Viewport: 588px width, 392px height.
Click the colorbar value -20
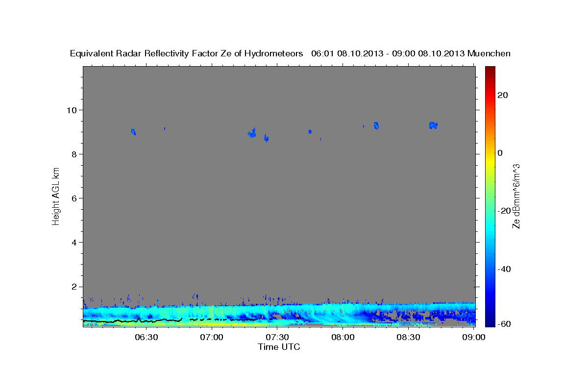pyautogui.click(x=504, y=211)
